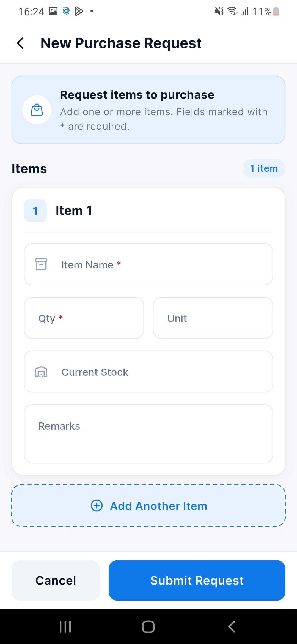Open Android recent apps navigation button

coord(65,627)
